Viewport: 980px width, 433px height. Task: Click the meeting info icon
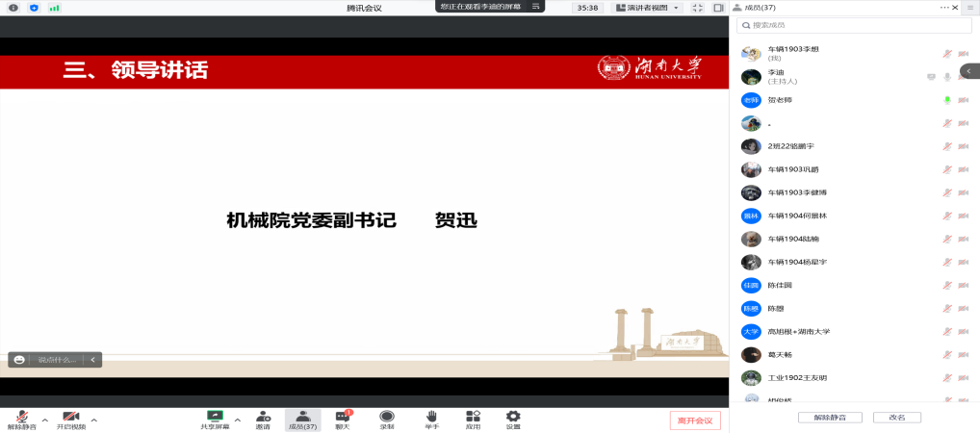[13, 8]
